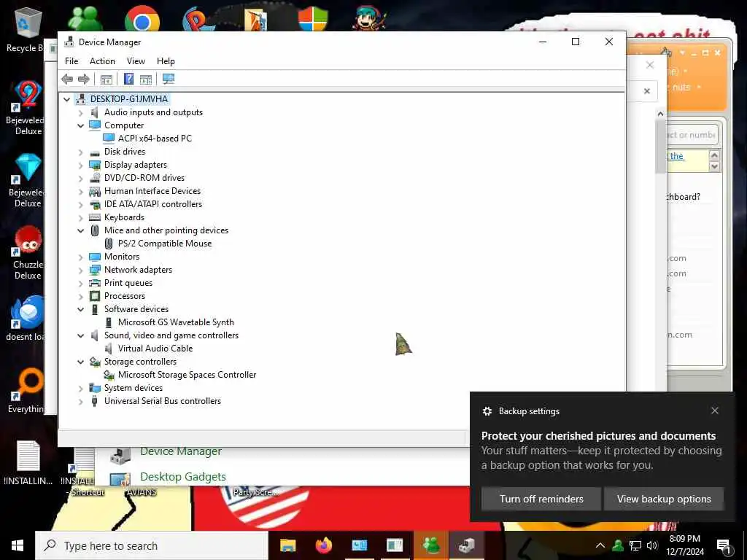The image size is (747, 560).
Task: Expand the Network adapters category
Action: click(80, 270)
